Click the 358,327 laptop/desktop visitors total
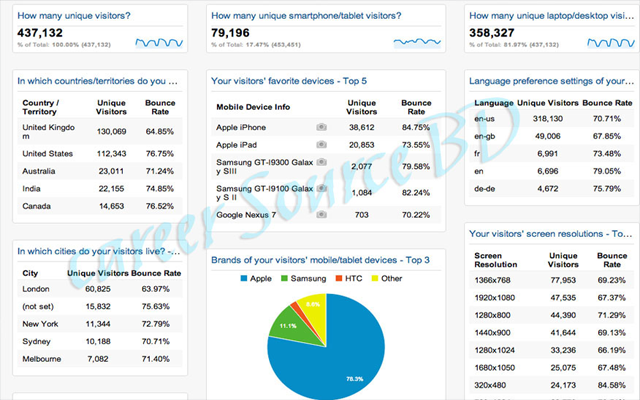The width and height of the screenshot is (640, 400). tap(492, 33)
